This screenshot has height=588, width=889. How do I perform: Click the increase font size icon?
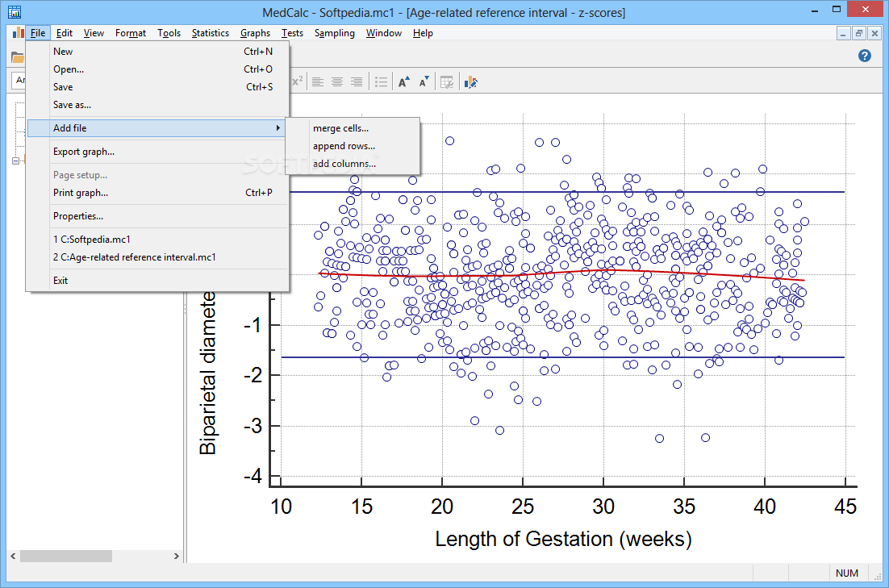pyautogui.click(x=403, y=81)
